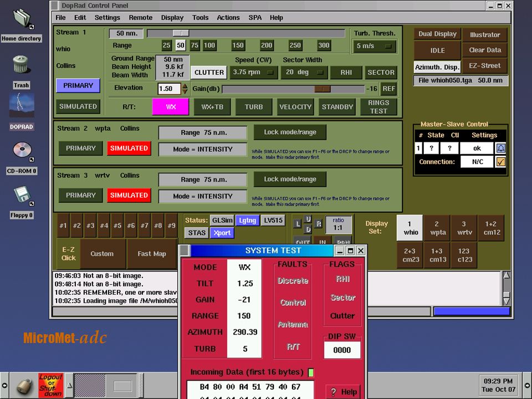Viewport: 532px width, 399px height.
Task: Click the log area scrollbar up arrow
Action: [506, 275]
